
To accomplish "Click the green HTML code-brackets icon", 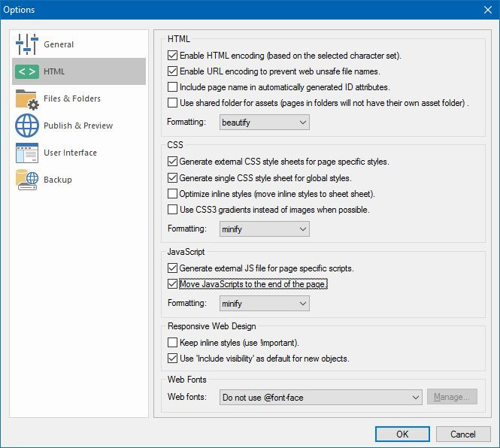I will [27, 71].
